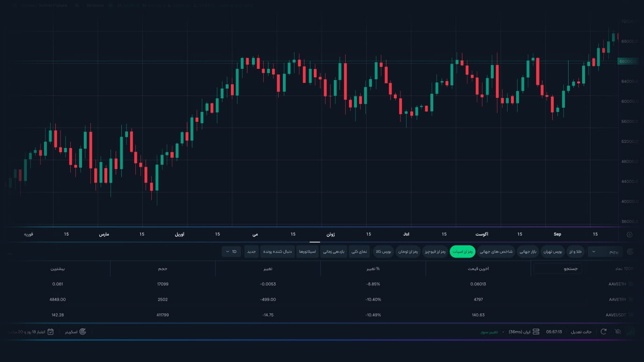Open chart settings gear beside time axis

(629, 235)
